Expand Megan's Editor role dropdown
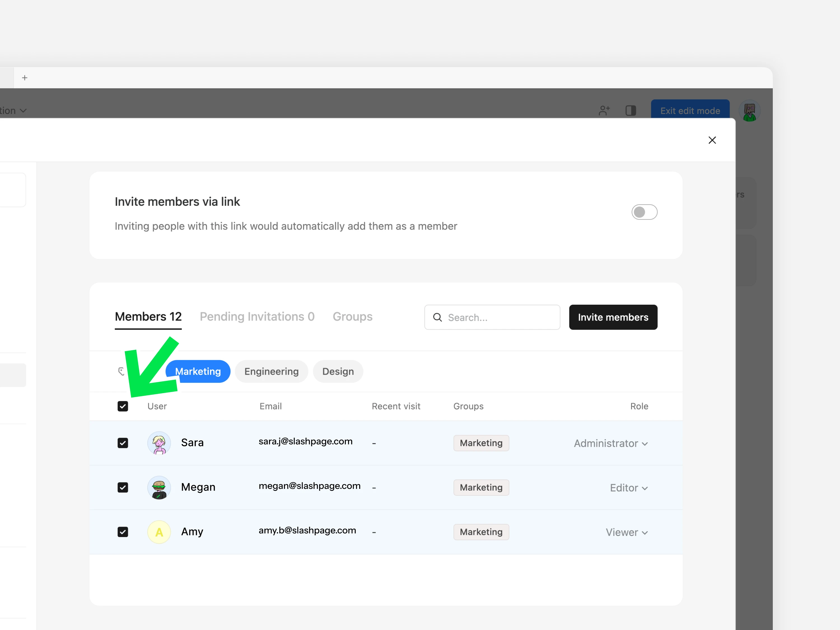This screenshot has height=630, width=840. pyautogui.click(x=629, y=487)
